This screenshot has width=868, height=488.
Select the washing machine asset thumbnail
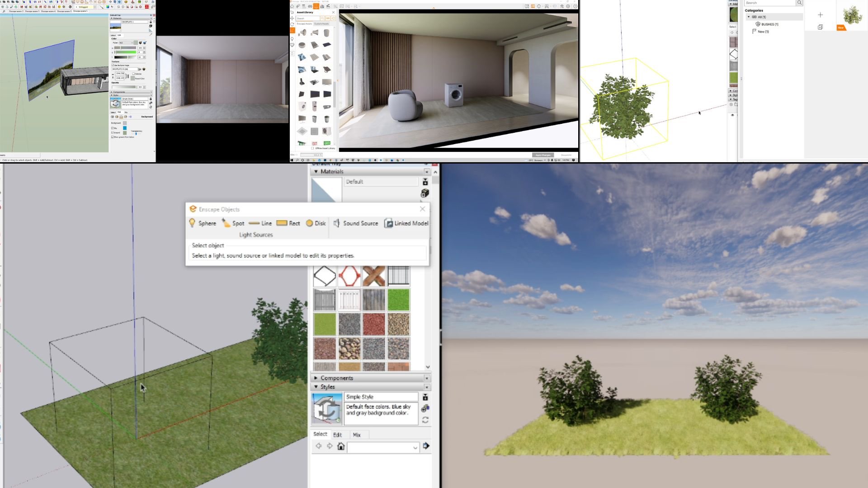click(302, 107)
